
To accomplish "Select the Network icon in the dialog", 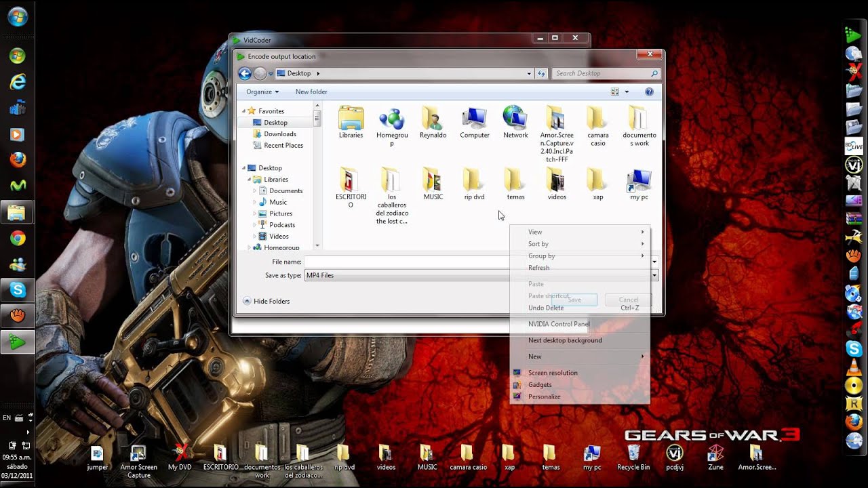I will coord(515,123).
